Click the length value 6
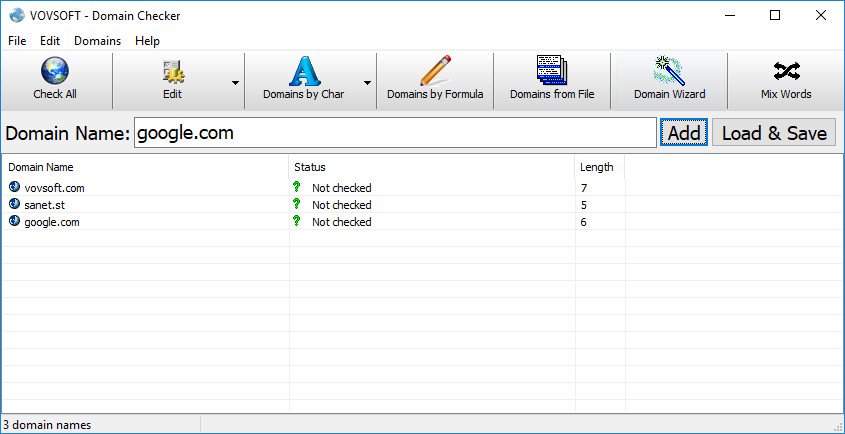 [x=584, y=222]
